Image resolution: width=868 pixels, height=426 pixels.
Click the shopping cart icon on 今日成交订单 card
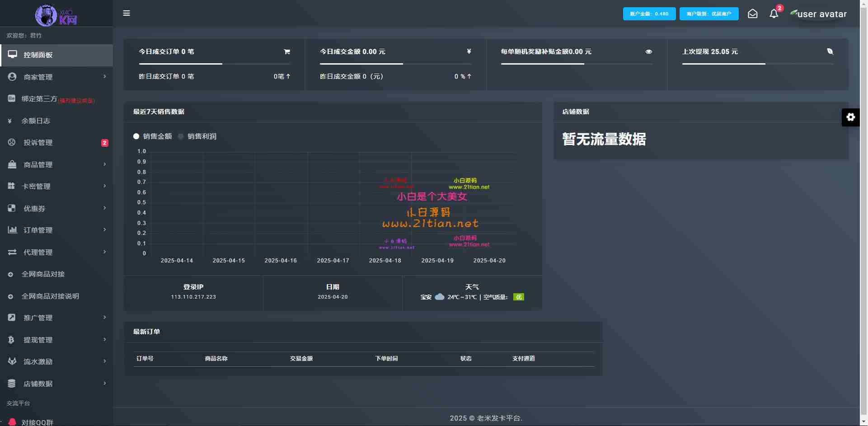[x=287, y=51]
